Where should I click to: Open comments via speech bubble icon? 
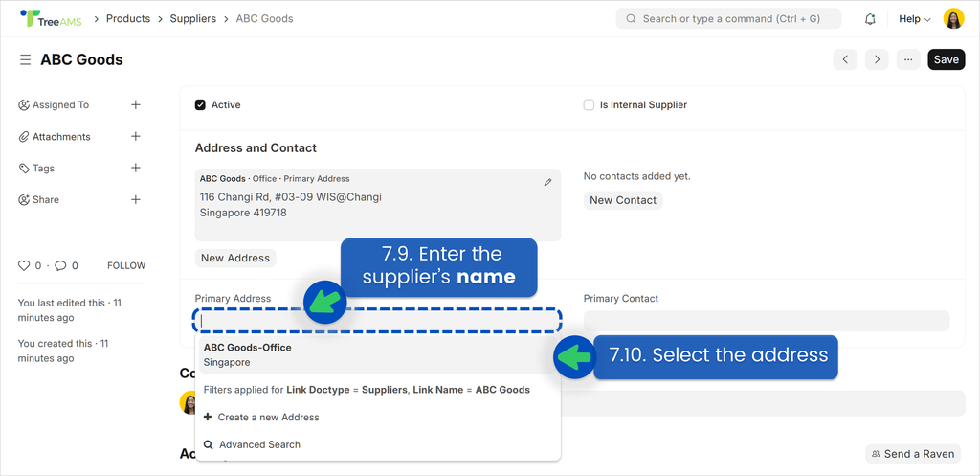pyautogui.click(x=60, y=266)
